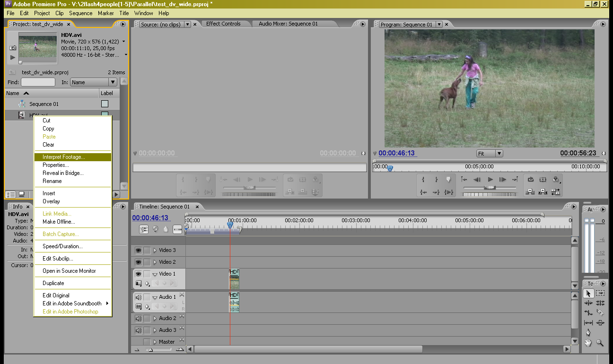Toggle Snap in the Timeline
The width and height of the screenshot is (613, 364).
(144, 229)
